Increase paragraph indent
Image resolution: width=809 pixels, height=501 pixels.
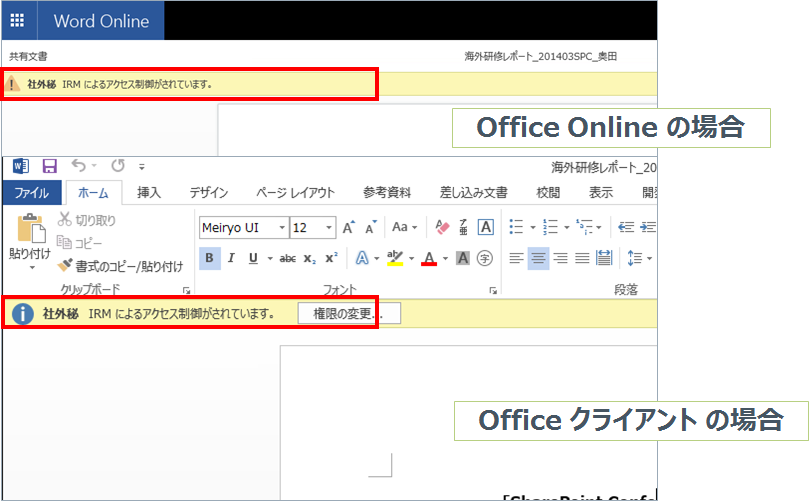click(x=648, y=227)
